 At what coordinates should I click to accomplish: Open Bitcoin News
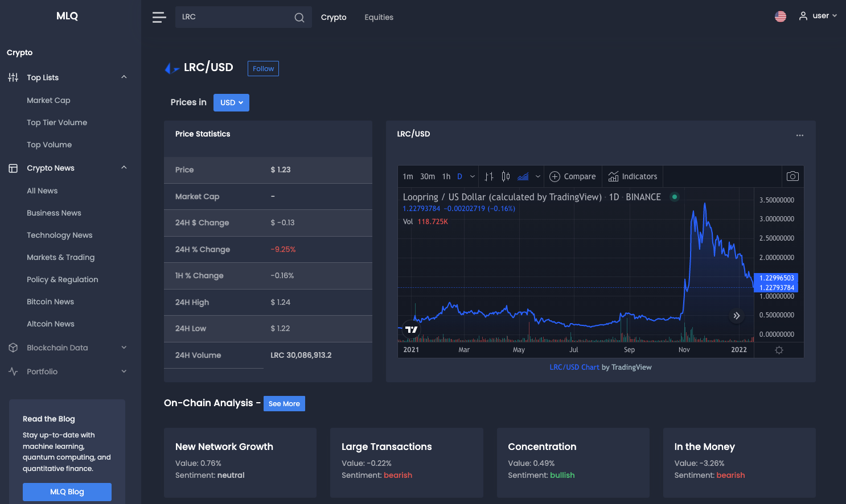click(x=51, y=301)
